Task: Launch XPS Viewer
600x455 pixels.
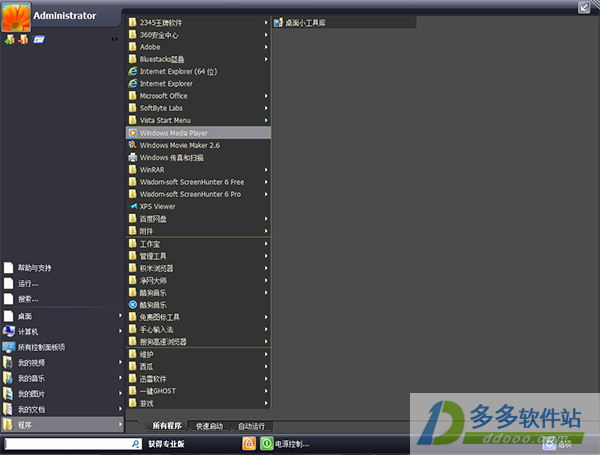Action: pos(198,206)
